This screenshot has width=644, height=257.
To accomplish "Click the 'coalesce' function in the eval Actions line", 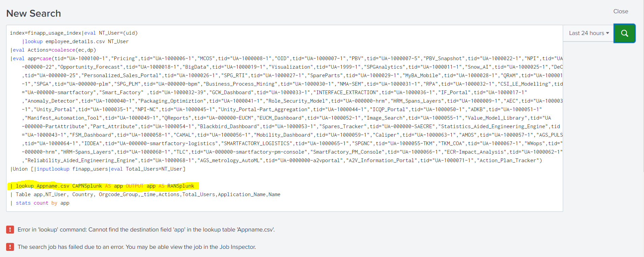I will pos(63,50).
